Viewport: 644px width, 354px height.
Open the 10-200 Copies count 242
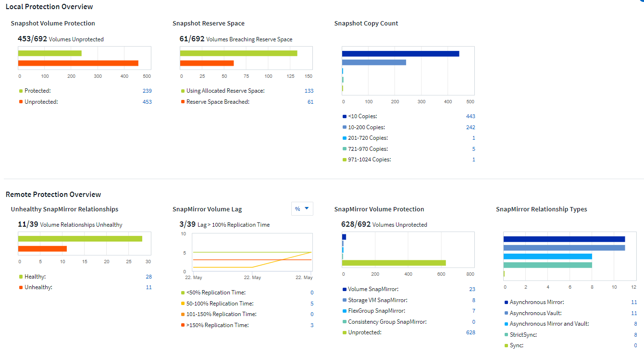471,127
